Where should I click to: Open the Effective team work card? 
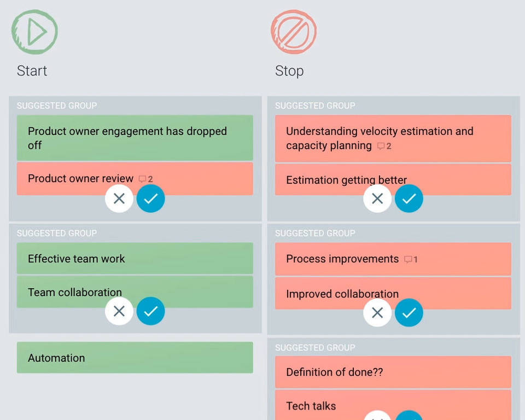tap(135, 259)
